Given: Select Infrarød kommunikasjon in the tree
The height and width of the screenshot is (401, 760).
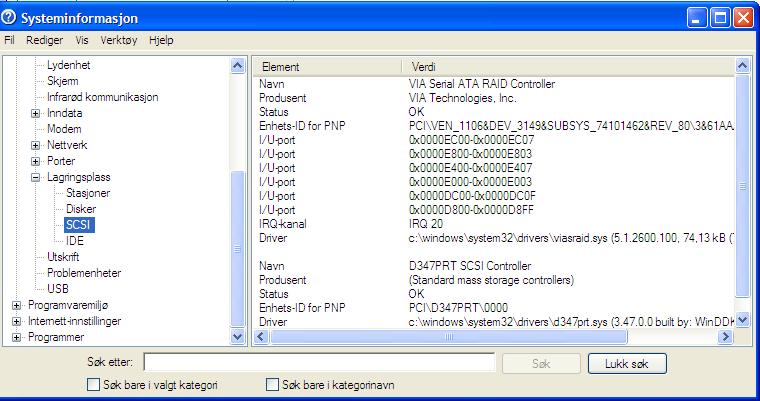Looking at the screenshot, I should point(102,97).
